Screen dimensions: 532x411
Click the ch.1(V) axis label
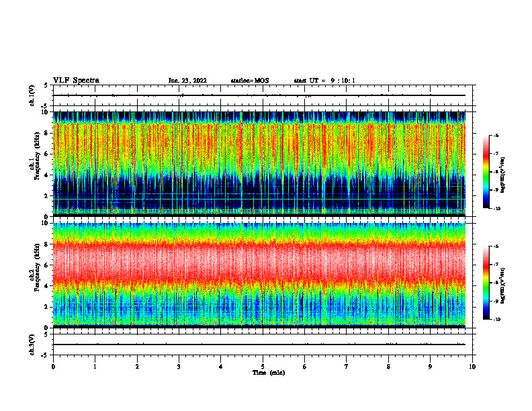pos(32,95)
